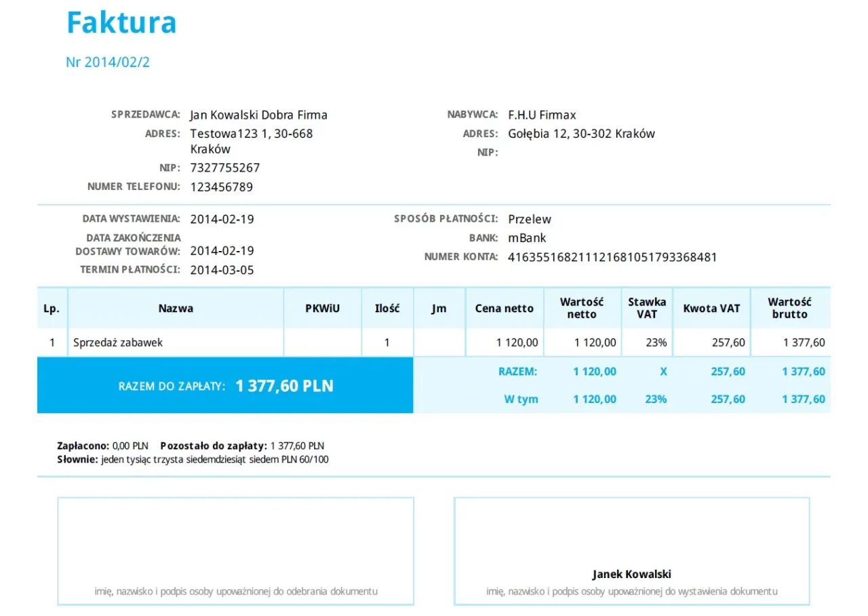This screenshot has width=868, height=616.
Task: Click the PKWiU column header
Action: [322, 308]
